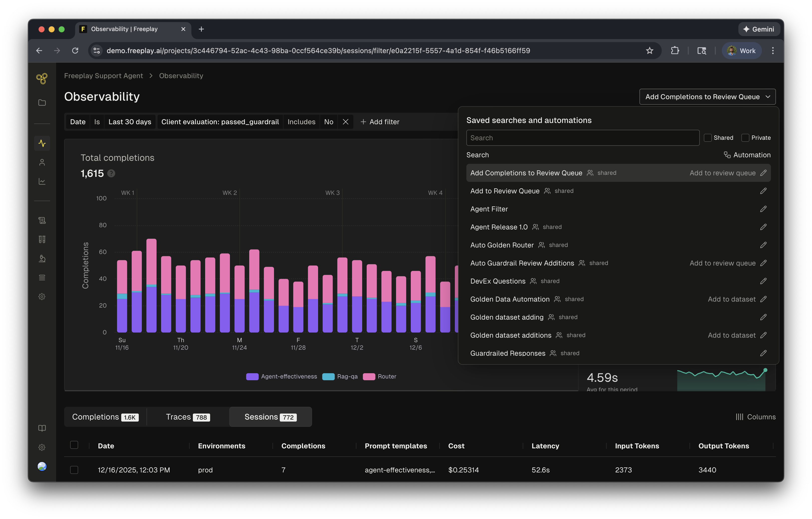The image size is (812, 519).
Task: Open the Columns settings button
Action: coord(755,417)
